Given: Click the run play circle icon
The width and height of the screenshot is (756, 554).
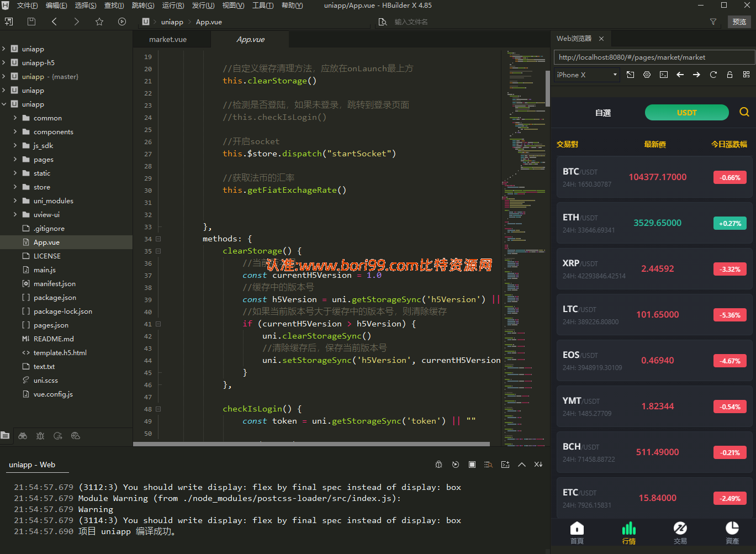Looking at the screenshot, I should click(x=122, y=22).
